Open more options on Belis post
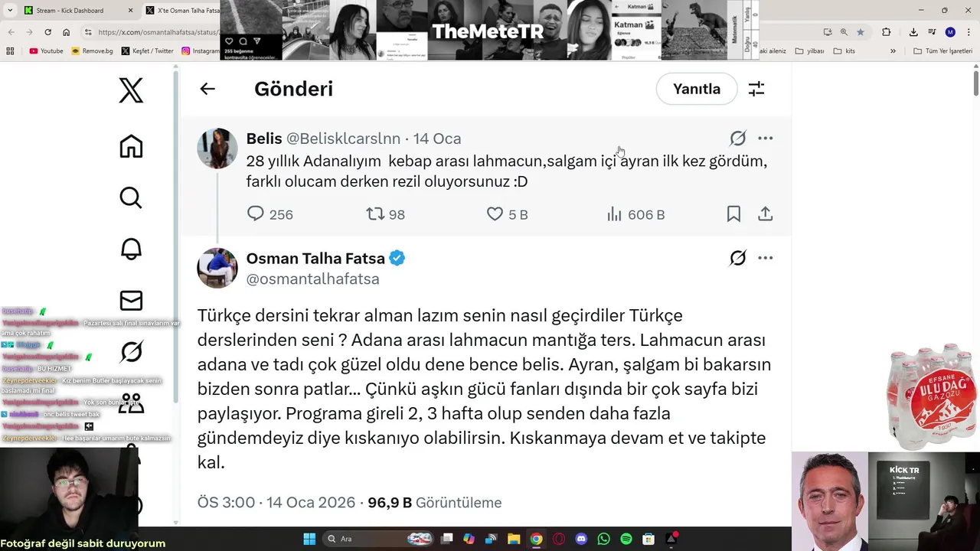The width and height of the screenshot is (980, 551). coord(765,139)
